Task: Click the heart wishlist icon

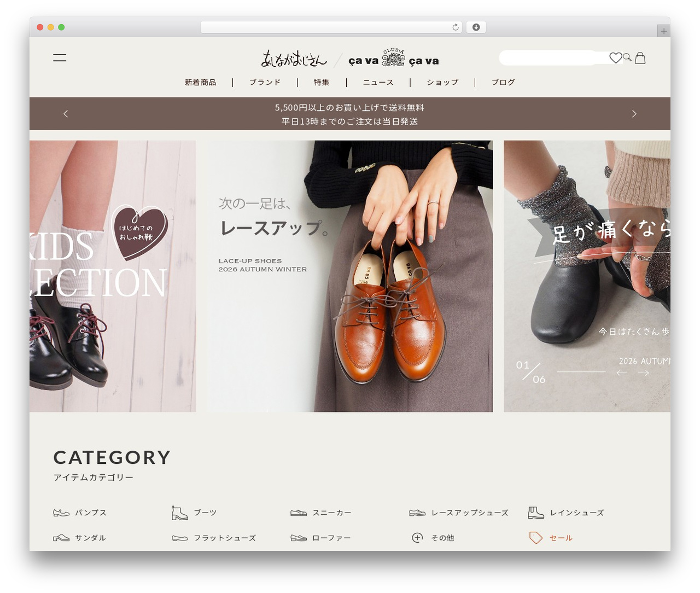Action: 616,57
